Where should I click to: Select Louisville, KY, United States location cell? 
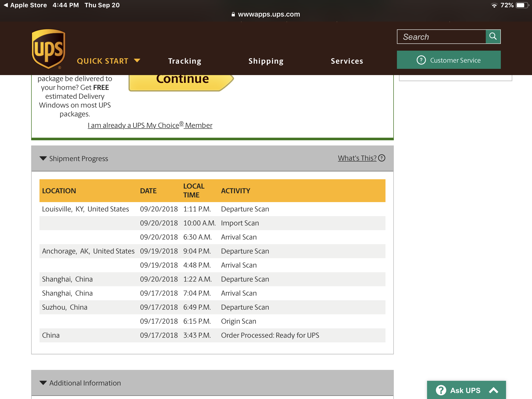85,209
